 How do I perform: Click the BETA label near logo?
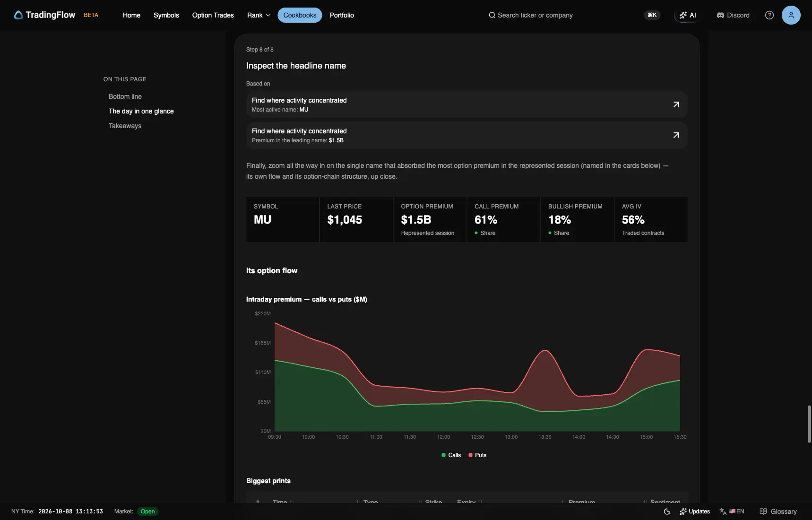pos(91,15)
